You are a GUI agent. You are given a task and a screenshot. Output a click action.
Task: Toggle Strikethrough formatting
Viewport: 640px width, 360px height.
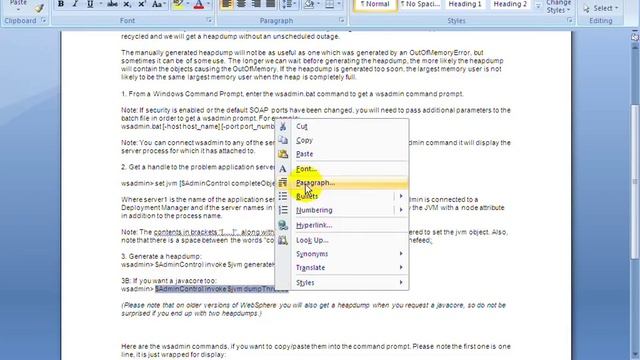pos(112,4)
